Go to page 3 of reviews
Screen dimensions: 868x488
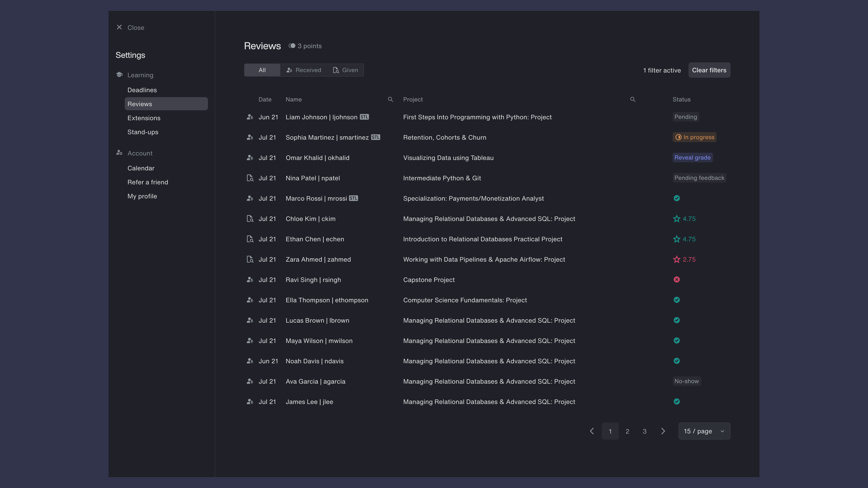click(x=644, y=431)
